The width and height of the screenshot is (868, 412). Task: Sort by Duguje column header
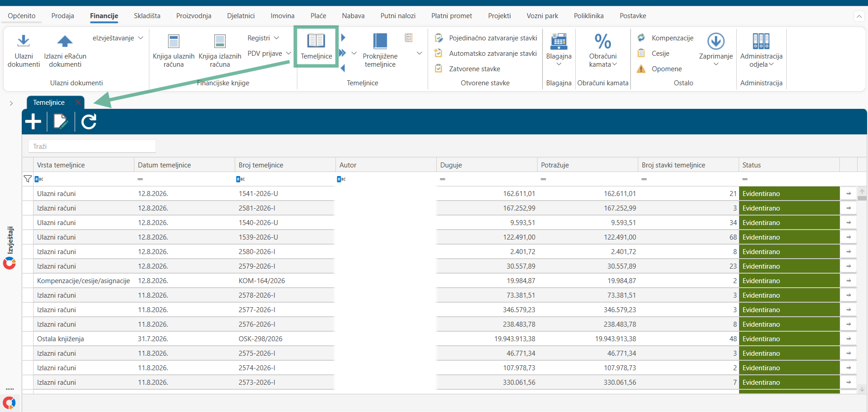(x=487, y=165)
